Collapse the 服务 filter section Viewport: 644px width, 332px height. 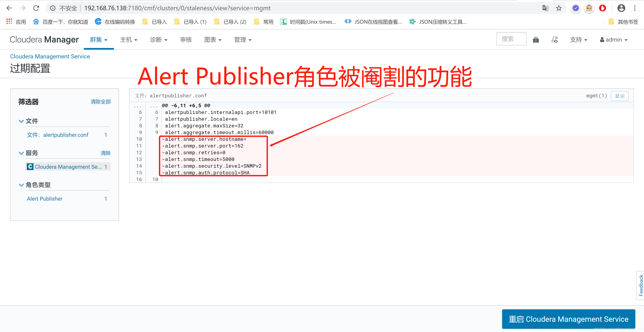coord(21,153)
